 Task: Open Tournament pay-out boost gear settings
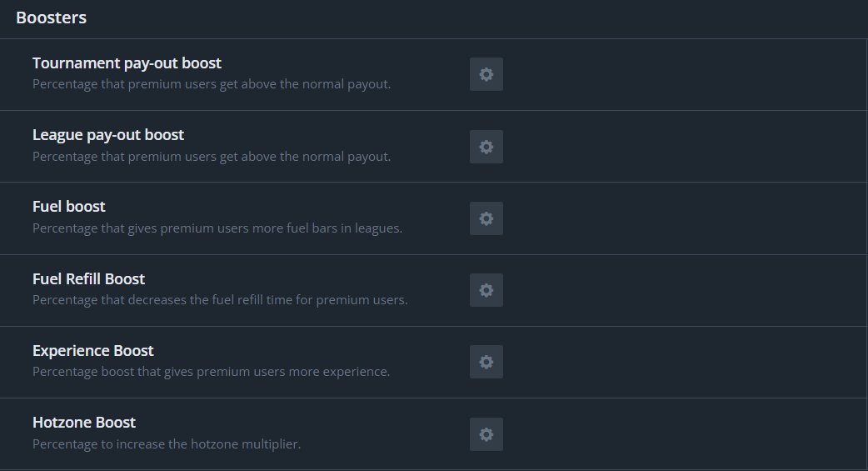[486, 74]
